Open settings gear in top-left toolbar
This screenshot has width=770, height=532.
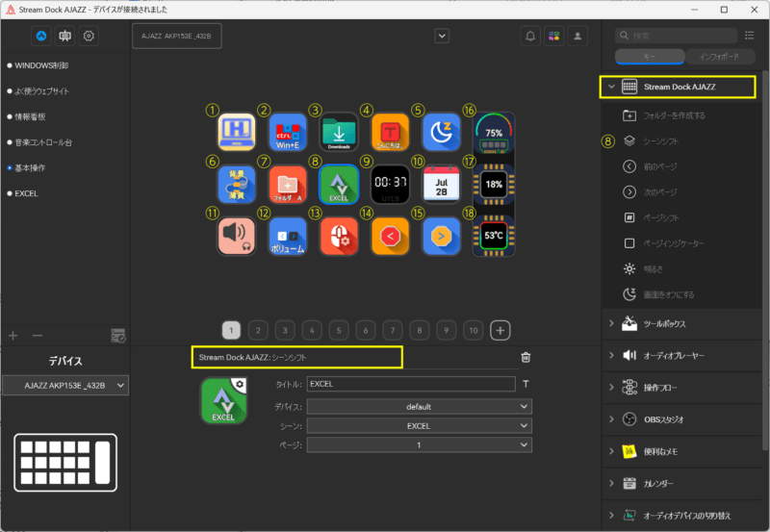point(89,36)
